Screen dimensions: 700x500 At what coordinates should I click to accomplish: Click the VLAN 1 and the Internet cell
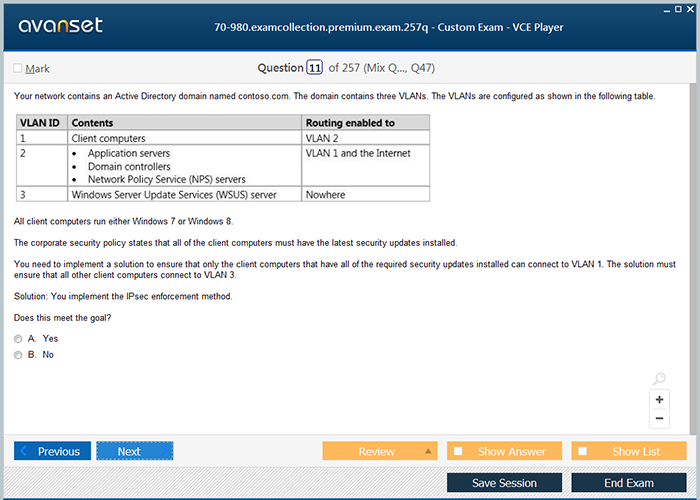click(366, 165)
